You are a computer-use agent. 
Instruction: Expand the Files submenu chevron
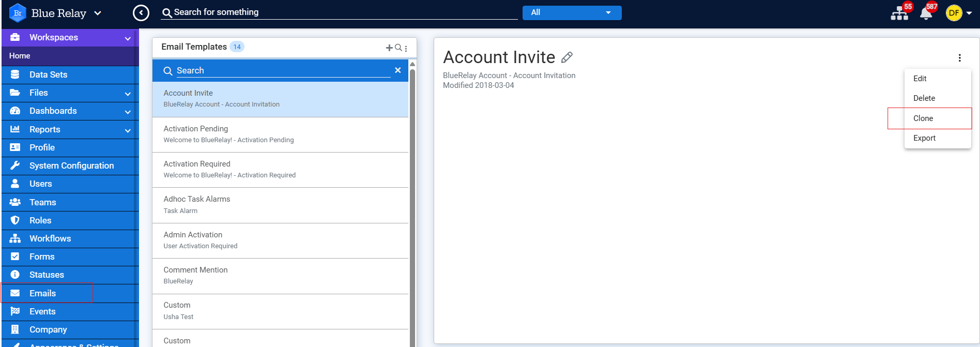click(128, 94)
